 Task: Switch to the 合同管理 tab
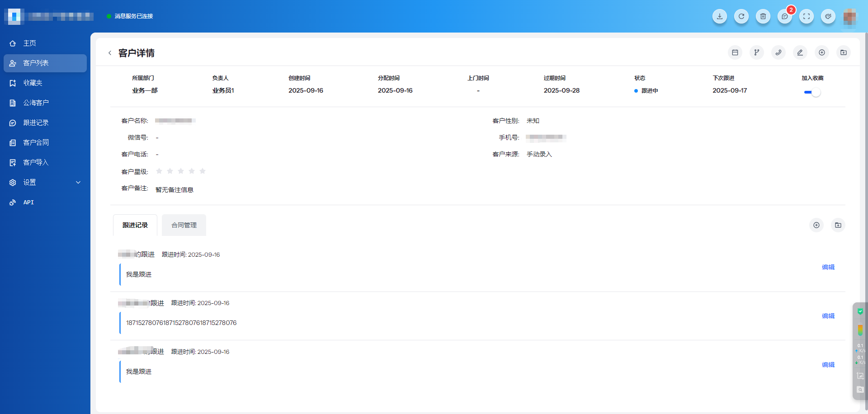pyautogui.click(x=184, y=225)
